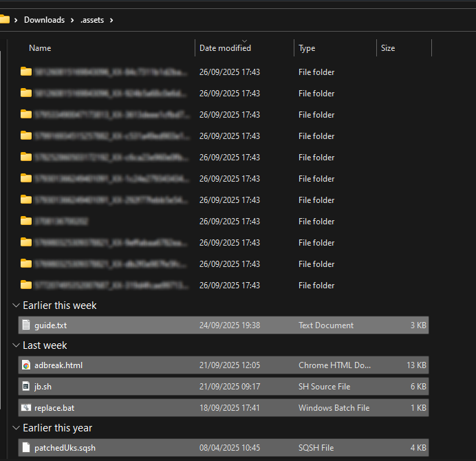Click the guide.txt text document icon
The image size is (476, 461).
point(26,325)
